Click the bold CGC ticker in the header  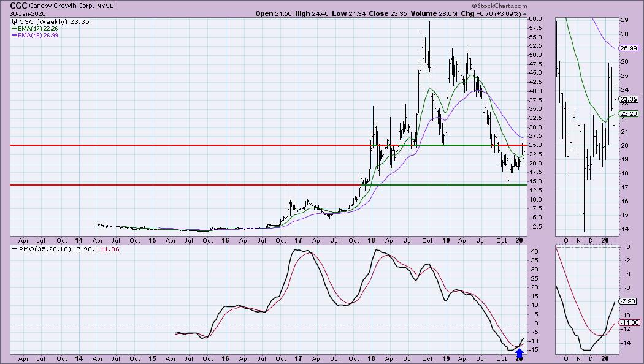click(18, 6)
